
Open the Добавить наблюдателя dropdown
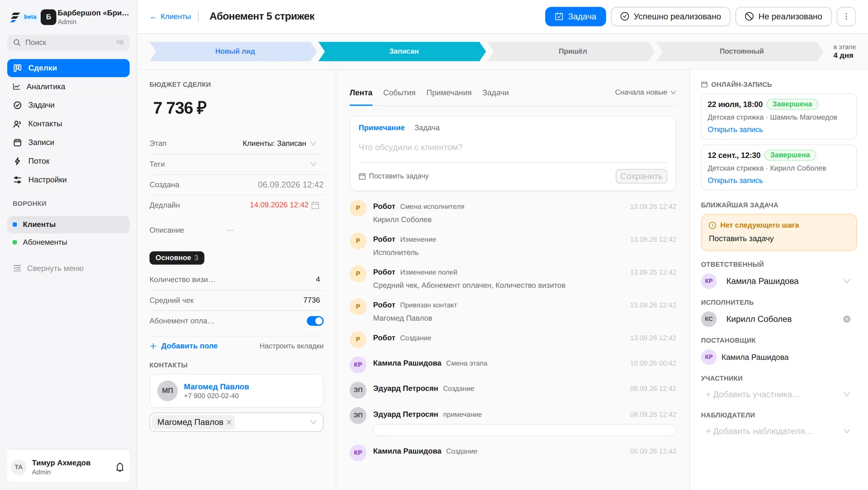pos(778,431)
